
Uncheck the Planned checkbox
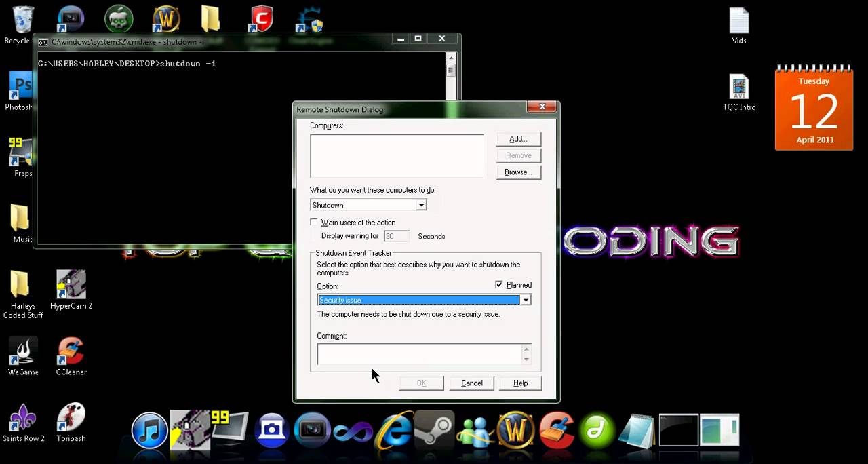500,285
